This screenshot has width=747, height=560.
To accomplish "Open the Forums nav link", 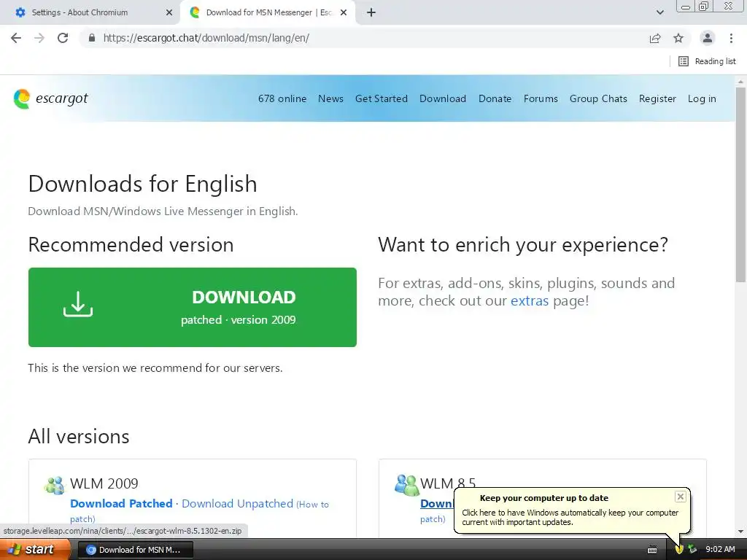I will (541, 98).
